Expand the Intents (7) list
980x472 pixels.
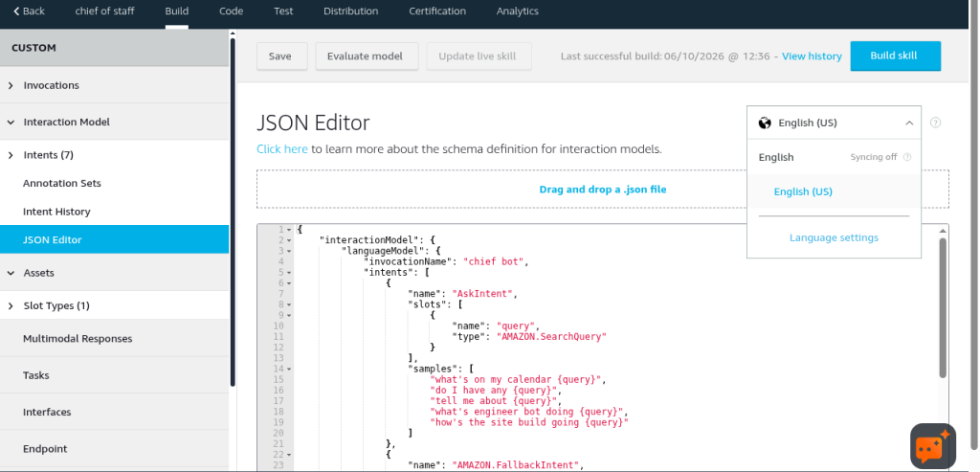click(11, 155)
